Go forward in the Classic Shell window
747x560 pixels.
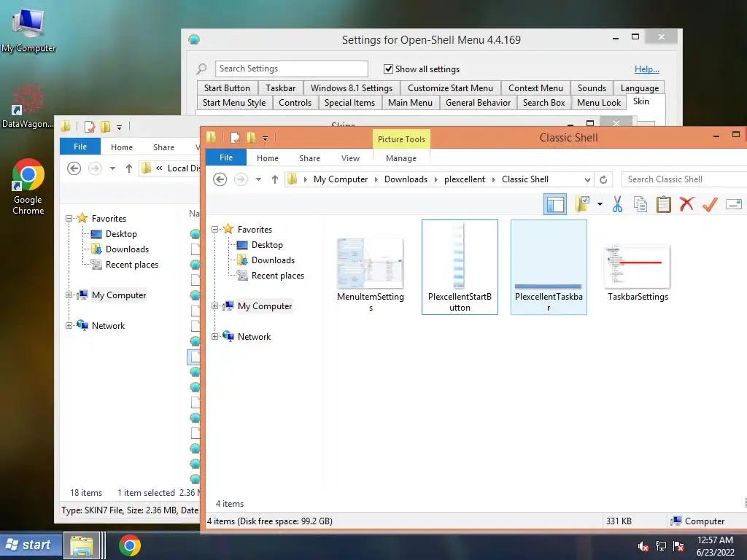241,179
